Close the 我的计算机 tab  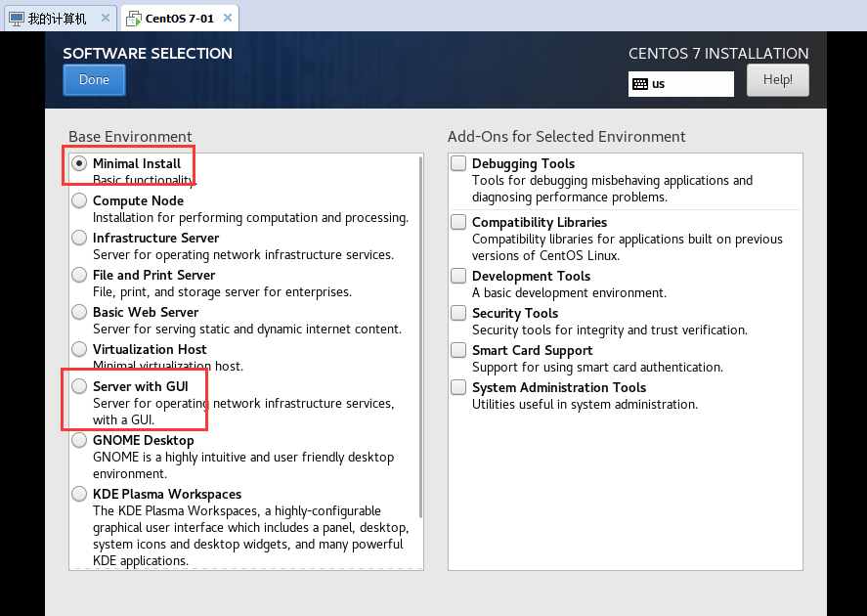coord(105,19)
